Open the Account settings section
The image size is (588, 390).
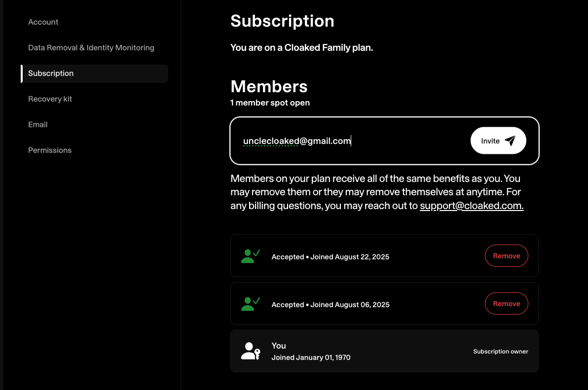pyautogui.click(x=43, y=22)
